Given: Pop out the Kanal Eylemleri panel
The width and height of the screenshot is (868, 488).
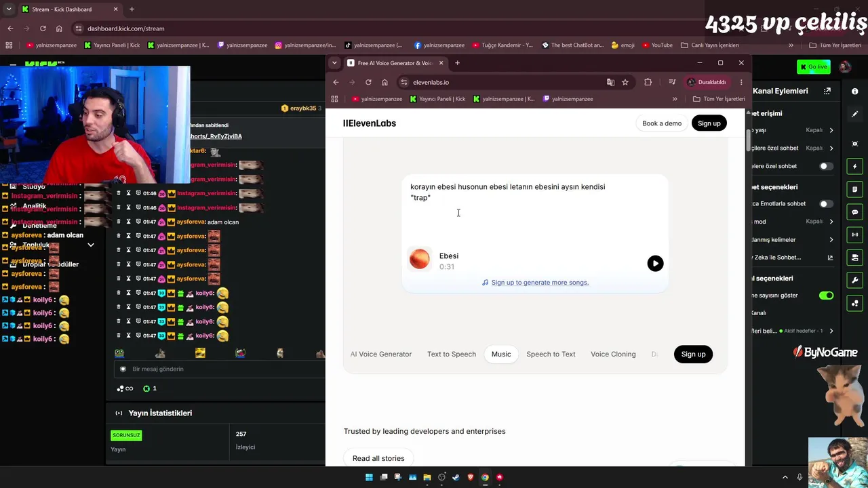Looking at the screenshot, I should pyautogui.click(x=827, y=91).
